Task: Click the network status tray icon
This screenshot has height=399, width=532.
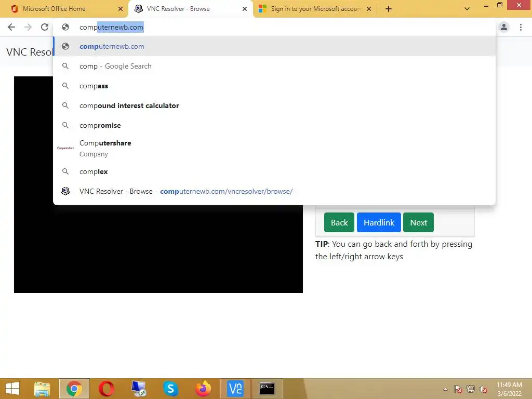Action: [471, 389]
